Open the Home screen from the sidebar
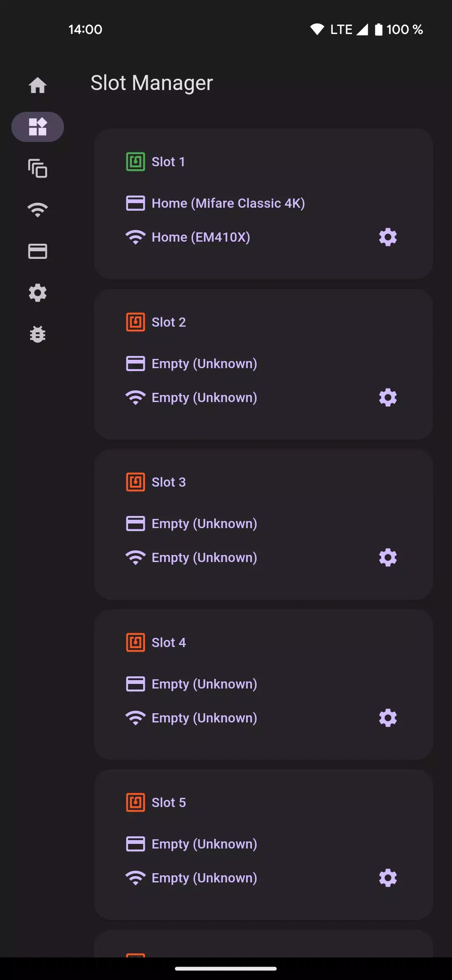 (38, 85)
